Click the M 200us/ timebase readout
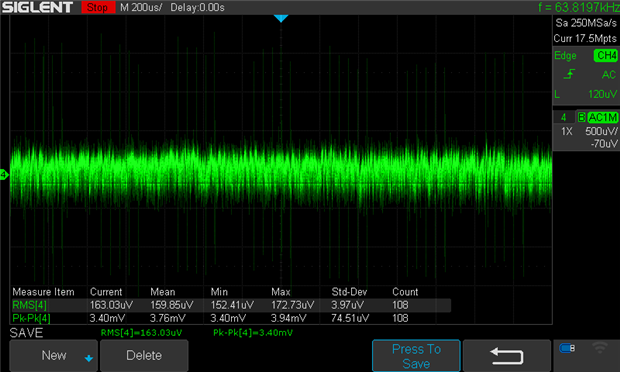Image resolution: width=620 pixels, height=372 pixels. [x=141, y=8]
